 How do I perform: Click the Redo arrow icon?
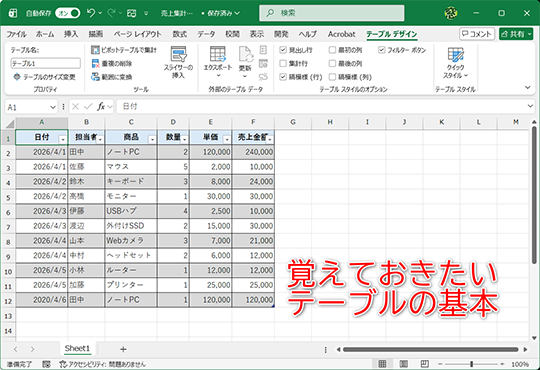(x=111, y=13)
